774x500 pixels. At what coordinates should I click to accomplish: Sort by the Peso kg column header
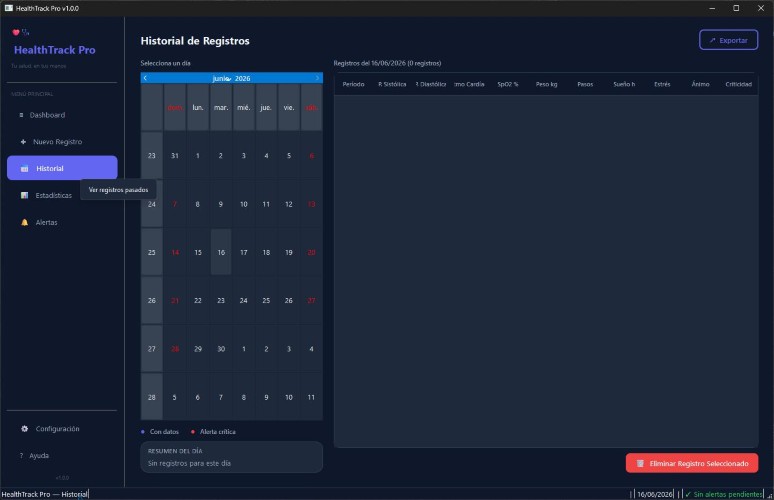point(546,84)
